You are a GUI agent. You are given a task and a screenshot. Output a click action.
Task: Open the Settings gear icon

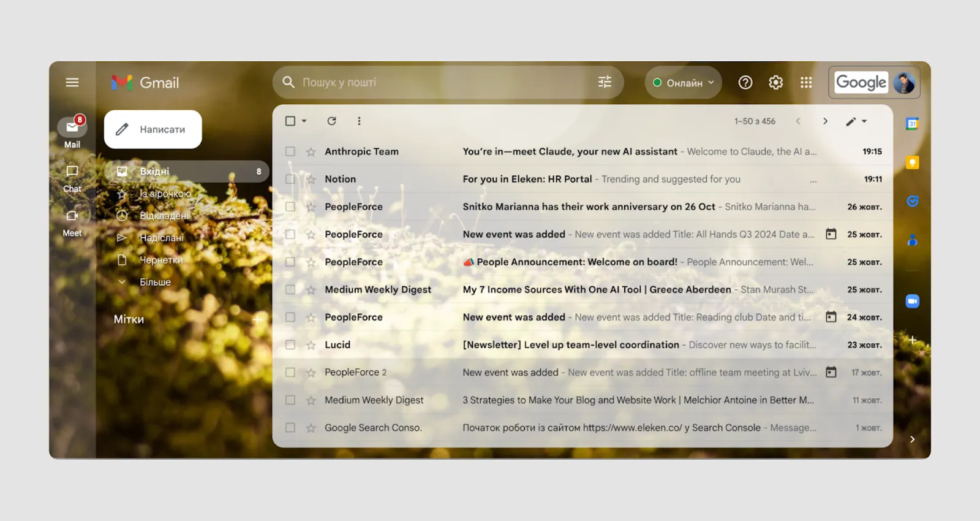[x=776, y=82]
